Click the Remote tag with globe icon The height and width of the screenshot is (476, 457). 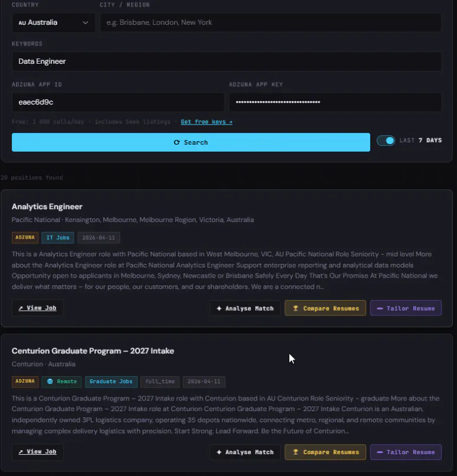click(x=62, y=382)
